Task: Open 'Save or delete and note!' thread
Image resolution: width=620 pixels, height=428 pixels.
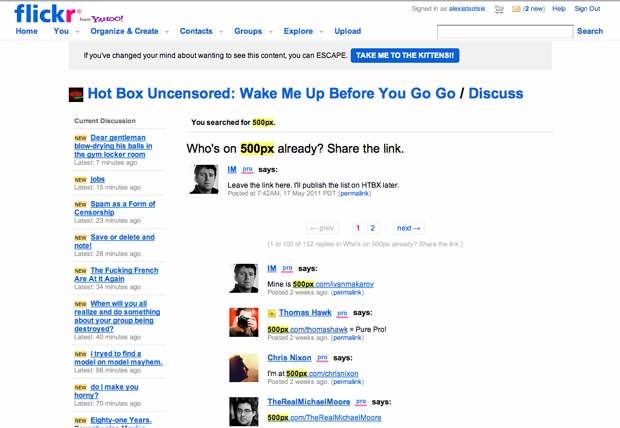Action: [x=114, y=241]
